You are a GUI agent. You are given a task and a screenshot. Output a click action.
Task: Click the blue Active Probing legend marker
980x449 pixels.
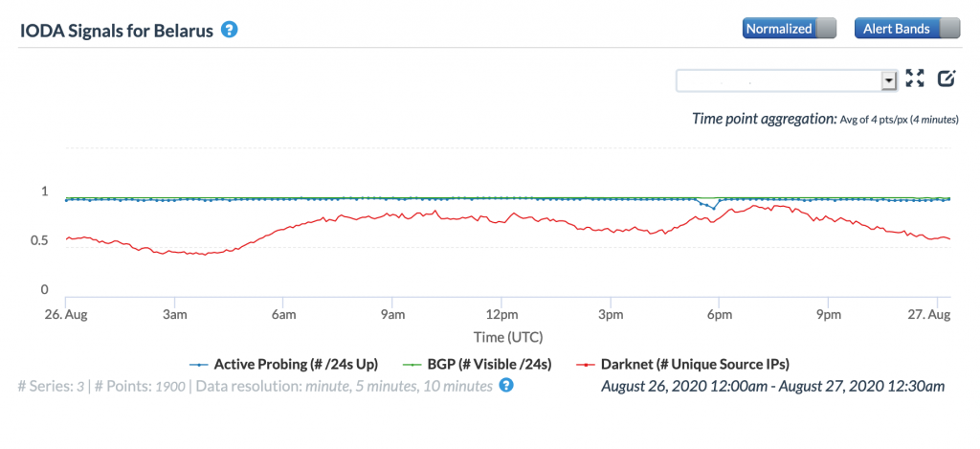click(x=198, y=364)
